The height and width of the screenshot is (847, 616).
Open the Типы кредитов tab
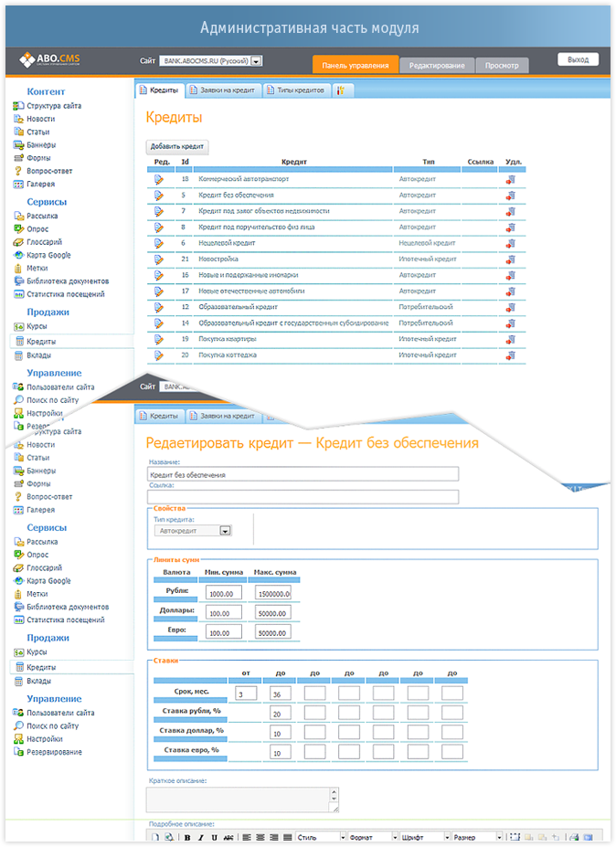pyautogui.click(x=296, y=90)
